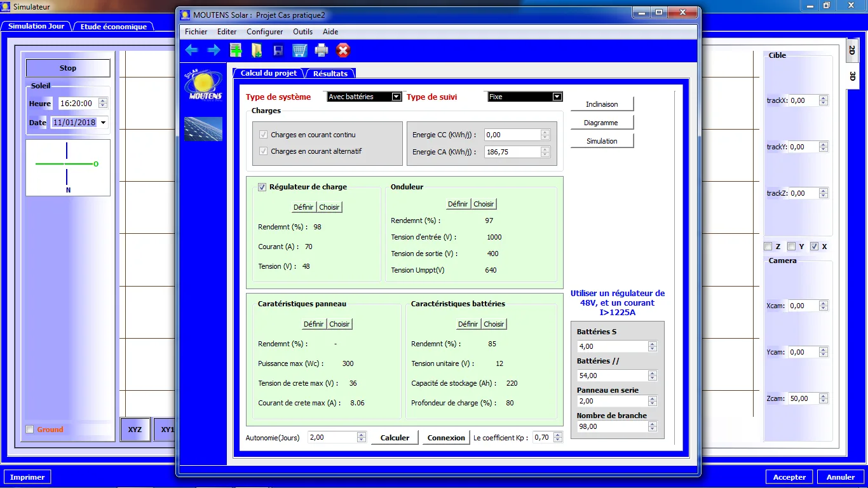Click the Connexion button
868x488 pixels.
pyautogui.click(x=446, y=438)
